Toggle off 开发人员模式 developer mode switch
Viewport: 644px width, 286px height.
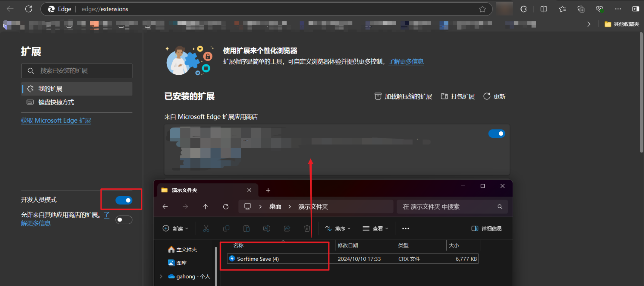tap(124, 200)
